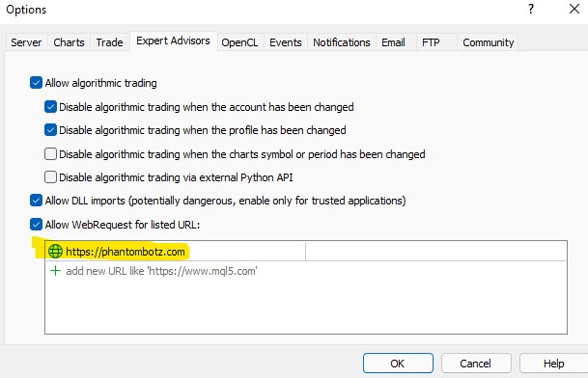
Task: Uncheck Allow algorithmic trading
Action: pos(36,83)
